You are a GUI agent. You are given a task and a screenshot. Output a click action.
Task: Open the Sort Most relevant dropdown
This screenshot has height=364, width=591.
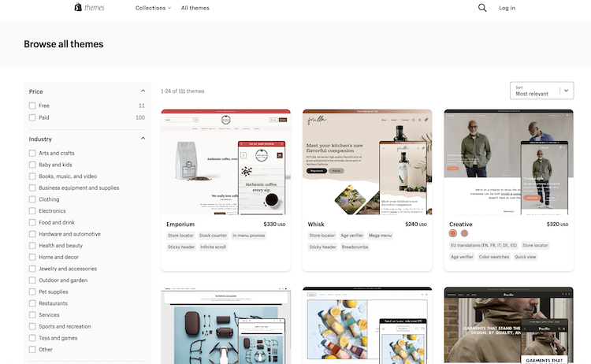[x=541, y=91]
